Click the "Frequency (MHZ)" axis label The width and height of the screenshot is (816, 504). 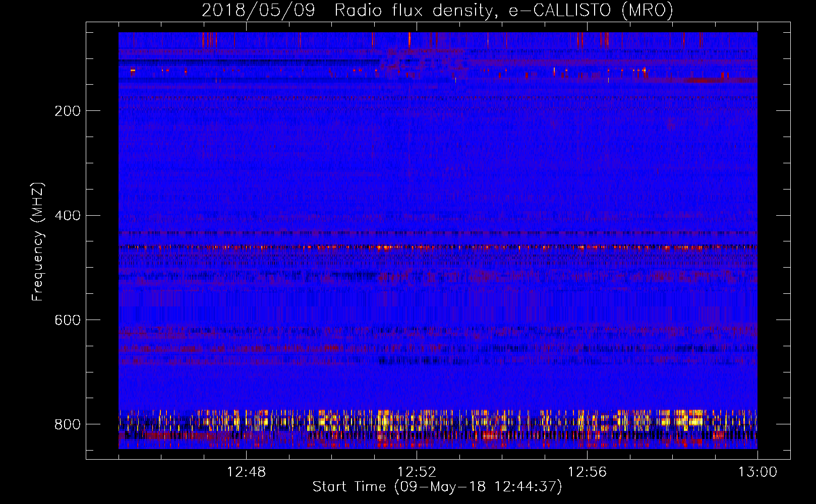[x=38, y=241]
